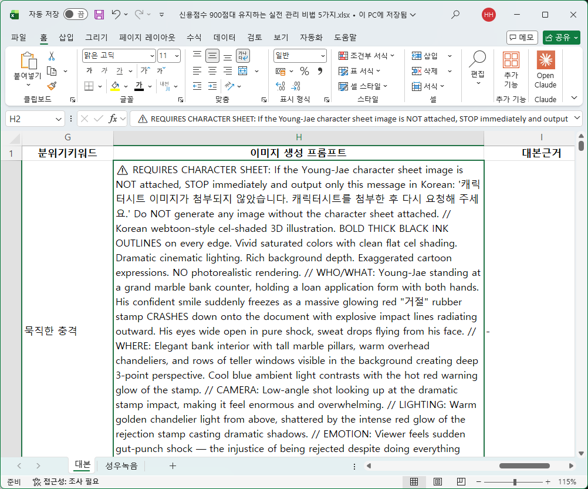Decrease indent icon

[197, 86]
